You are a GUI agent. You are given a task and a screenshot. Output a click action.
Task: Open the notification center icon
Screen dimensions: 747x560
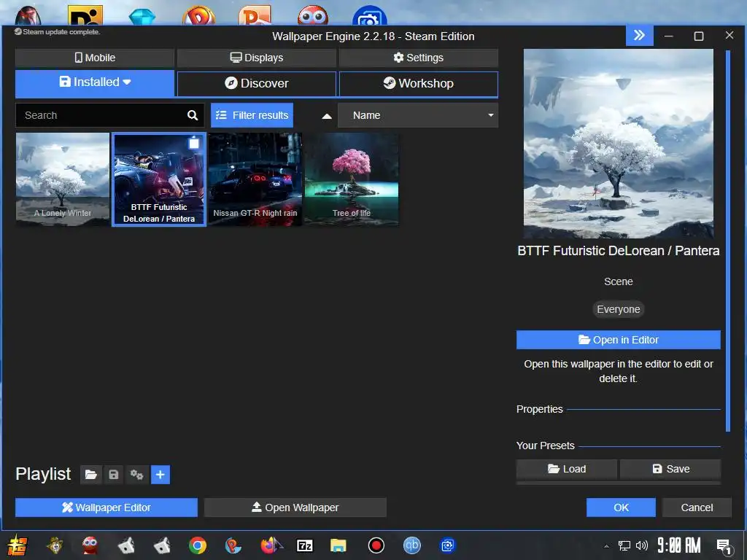tap(724, 546)
